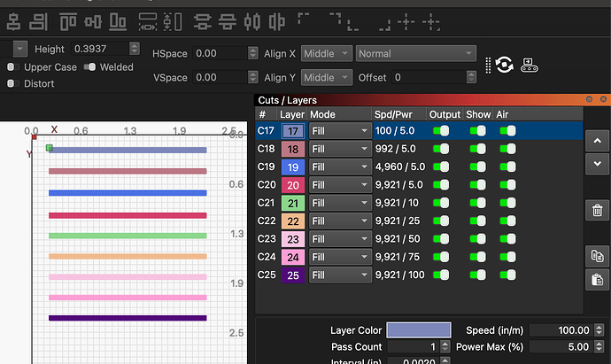Click Power Max (%) stepper arrows
This screenshot has width=611, height=364.
tap(599, 346)
